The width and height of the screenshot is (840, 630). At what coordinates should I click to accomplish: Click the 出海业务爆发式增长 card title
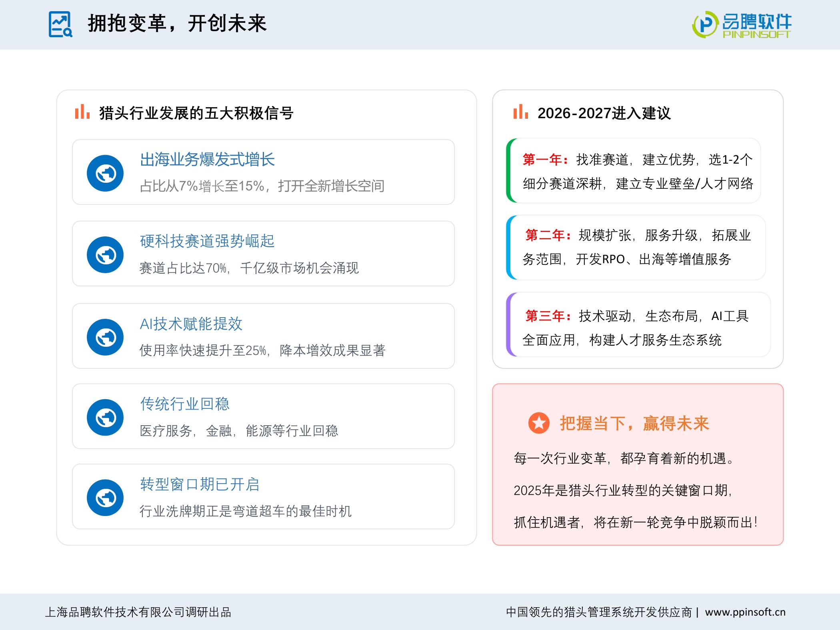coord(207,159)
